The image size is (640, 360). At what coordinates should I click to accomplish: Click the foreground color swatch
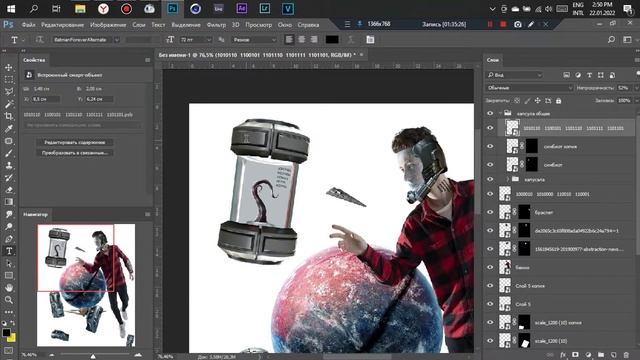point(6,332)
